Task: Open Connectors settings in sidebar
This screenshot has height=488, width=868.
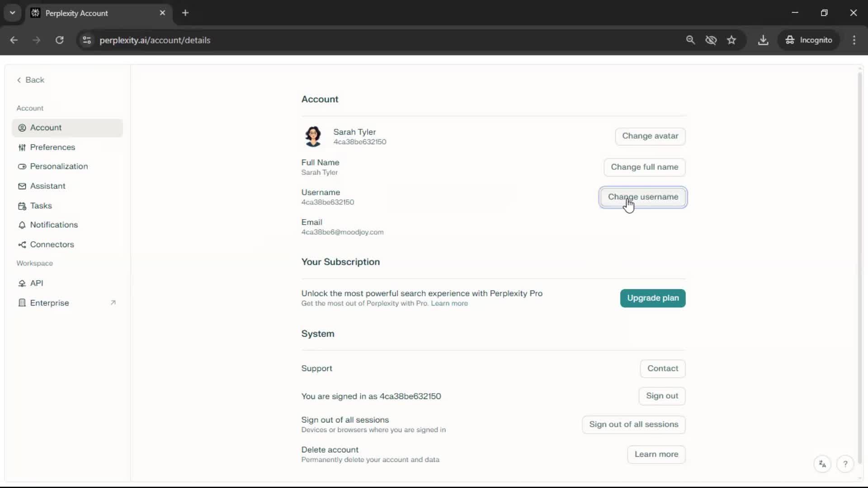Action: [x=52, y=244]
